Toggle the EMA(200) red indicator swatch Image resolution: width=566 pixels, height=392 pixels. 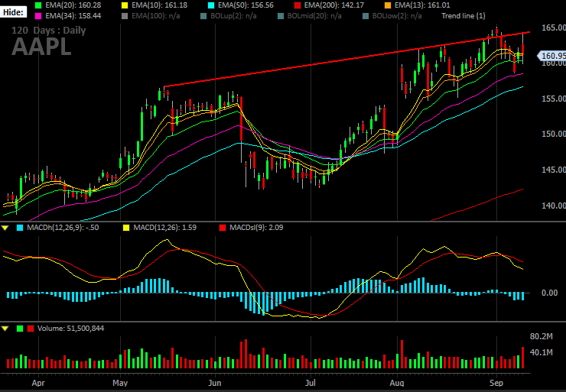tap(297, 5)
